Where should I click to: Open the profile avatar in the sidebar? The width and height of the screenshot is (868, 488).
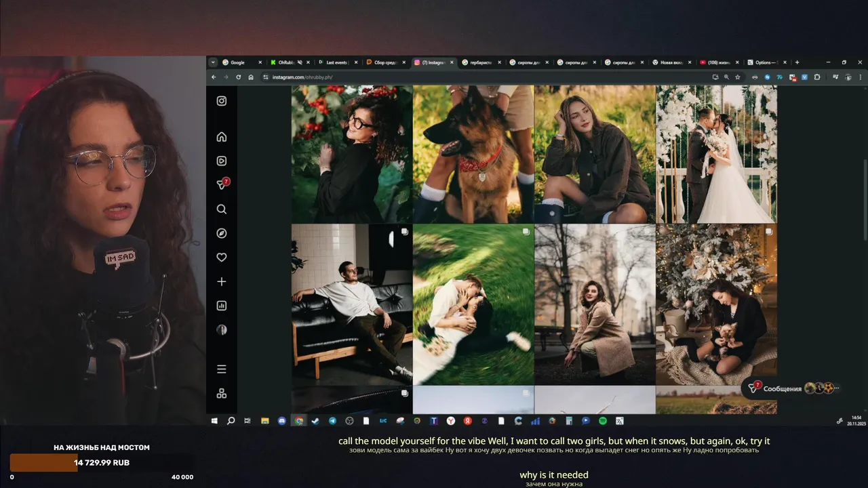coord(221,329)
